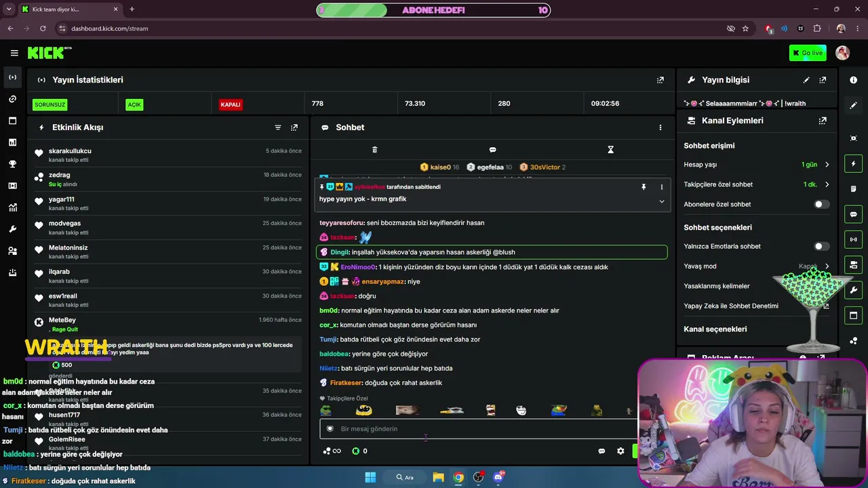Viewport: 868px width, 488px height.
Task: Toggle Abonelere özel sohbet switch
Action: click(821, 204)
